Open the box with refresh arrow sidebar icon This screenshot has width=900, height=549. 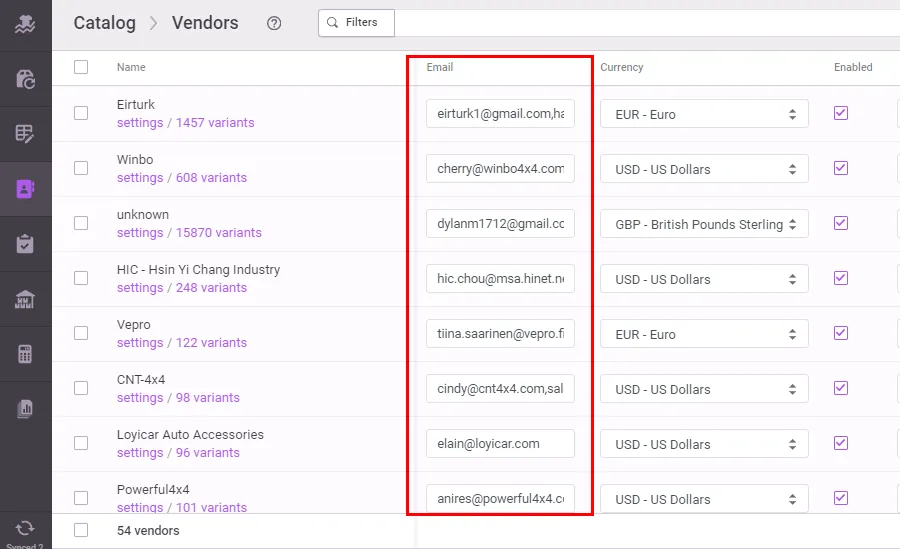coord(25,79)
